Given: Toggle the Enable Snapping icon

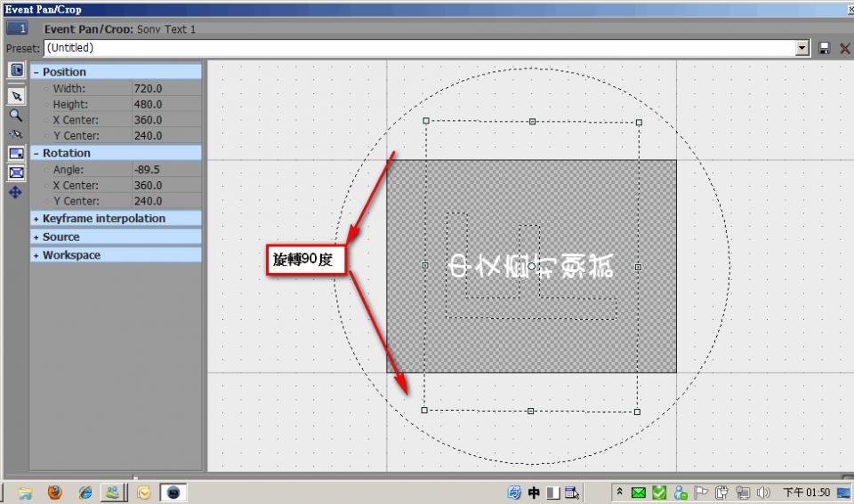Looking at the screenshot, I should [16, 134].
